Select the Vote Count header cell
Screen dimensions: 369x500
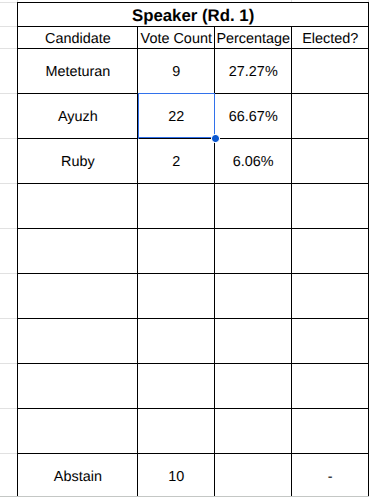176,38
